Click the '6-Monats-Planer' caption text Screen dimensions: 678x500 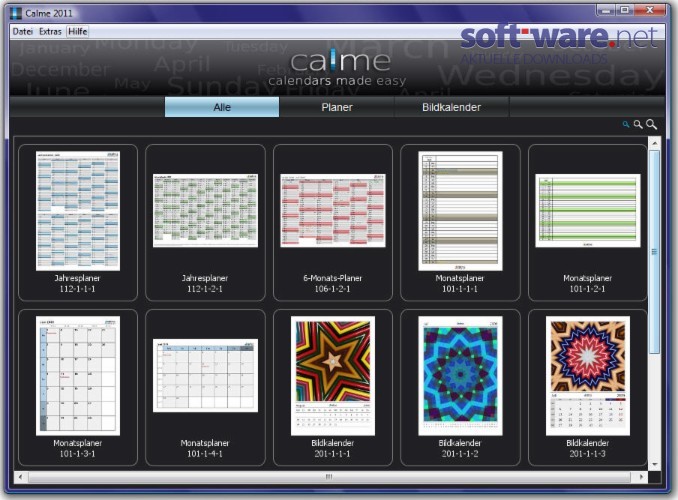333,278
